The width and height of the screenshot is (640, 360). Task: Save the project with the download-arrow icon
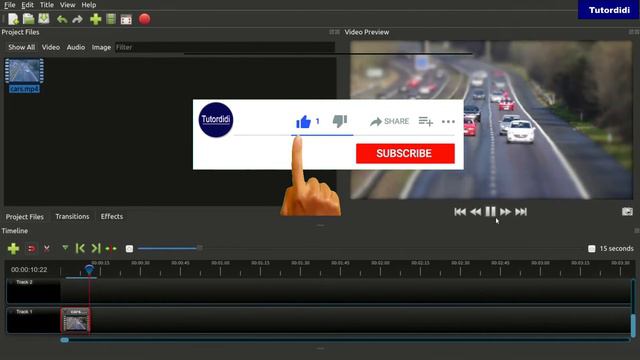point(44,19)
